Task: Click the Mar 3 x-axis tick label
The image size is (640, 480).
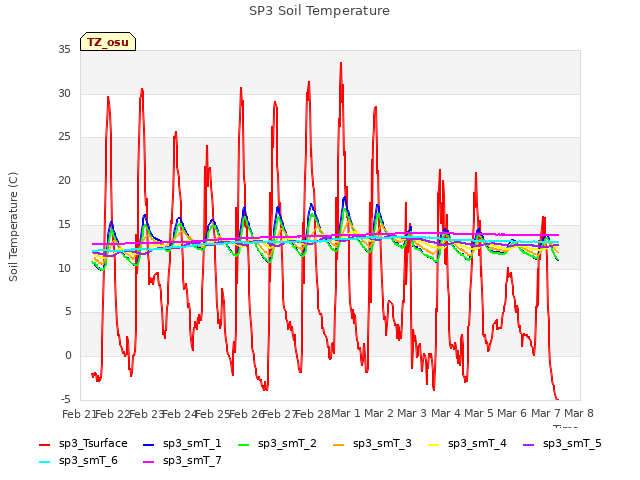Action: pyautogui.click(x=412, y=413)
